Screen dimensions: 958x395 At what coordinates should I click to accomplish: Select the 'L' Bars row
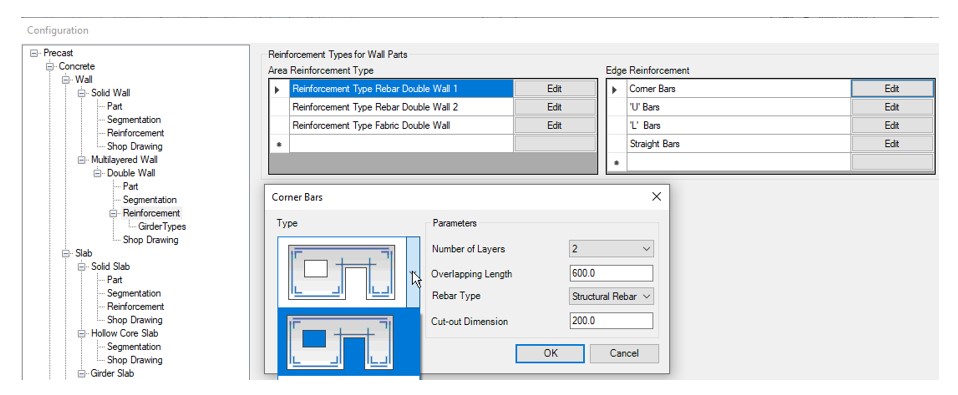pos(739,126)
